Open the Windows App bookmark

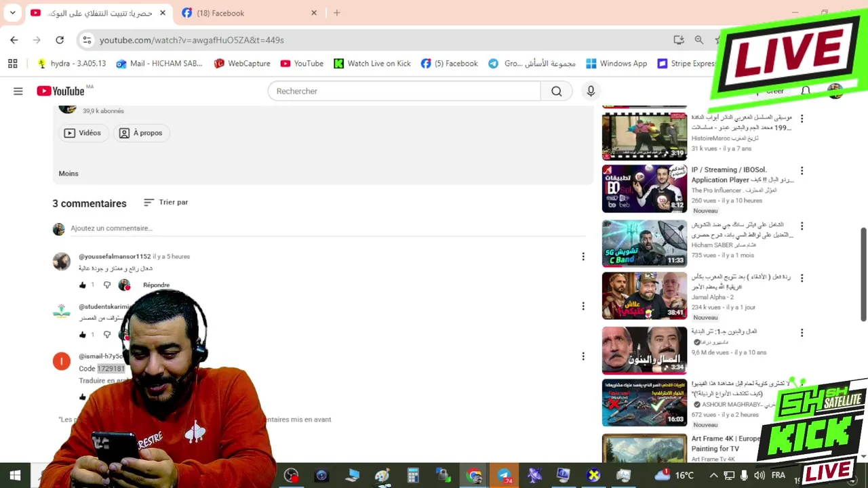[616, 63]
